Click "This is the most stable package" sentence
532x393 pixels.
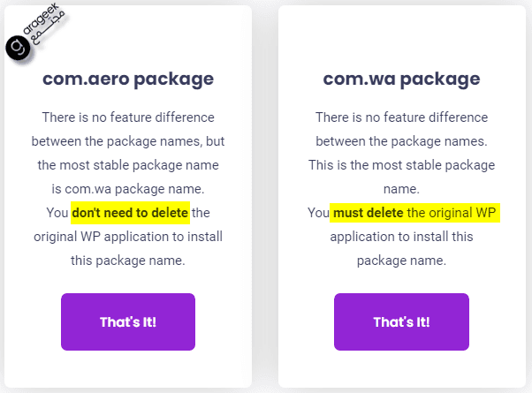401,165
